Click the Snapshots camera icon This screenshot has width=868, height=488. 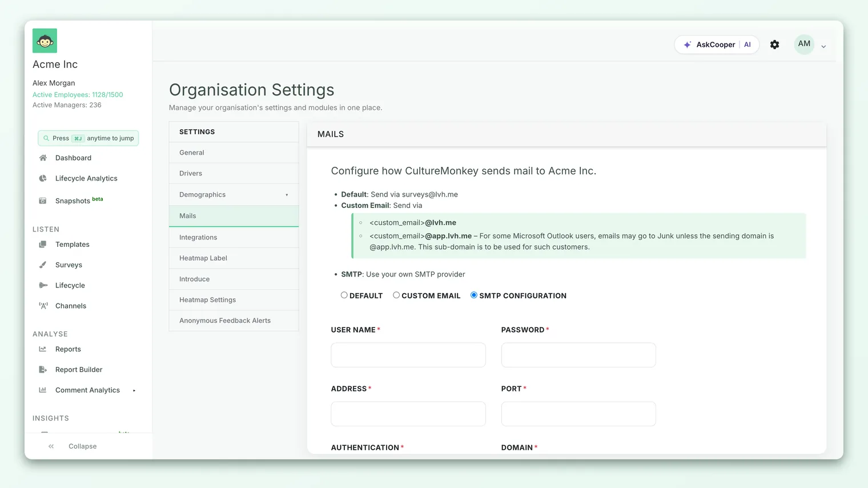pos(43,201)
